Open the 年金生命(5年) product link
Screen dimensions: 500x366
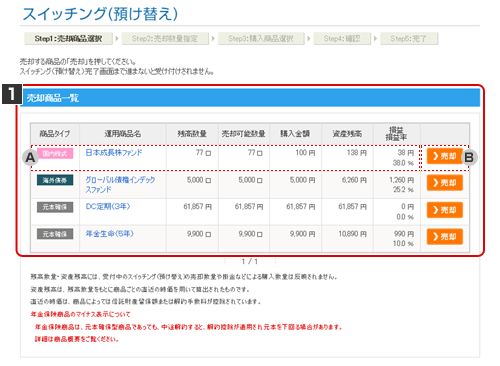[109, 234]
